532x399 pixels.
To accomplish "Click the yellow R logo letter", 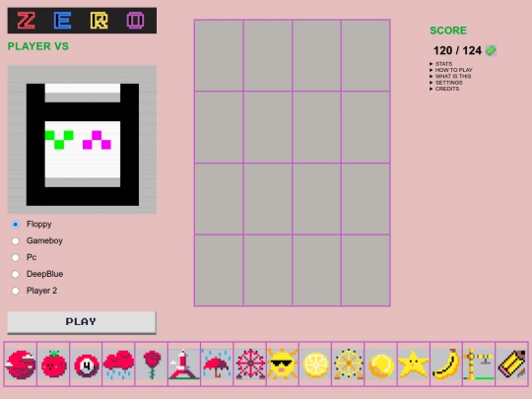I will tap(100, 21).
